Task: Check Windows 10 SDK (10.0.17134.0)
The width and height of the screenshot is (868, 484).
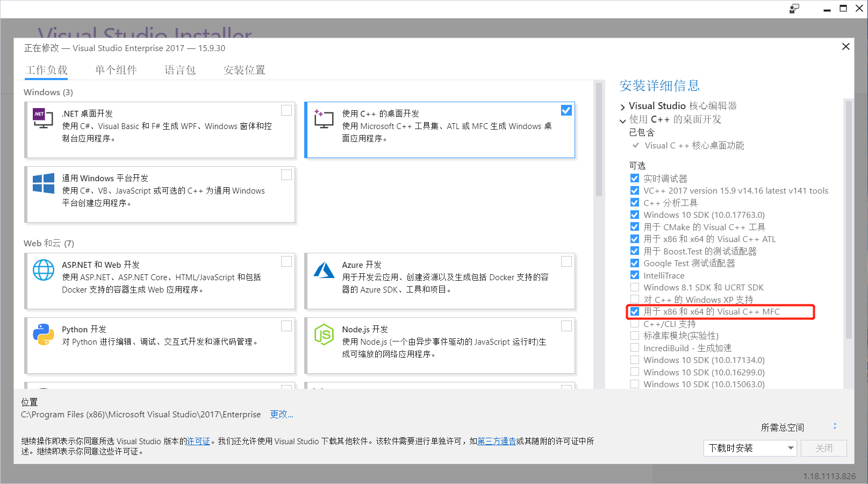Action: tap(635, 360)
